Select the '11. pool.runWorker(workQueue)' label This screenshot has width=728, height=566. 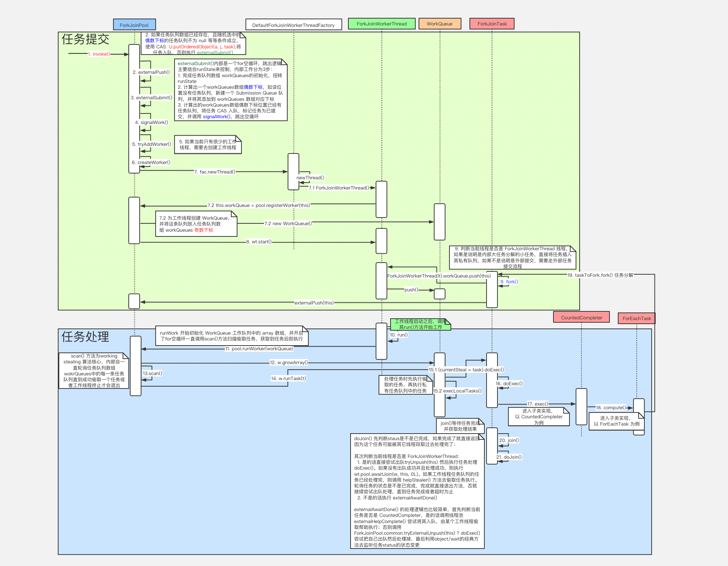point(259,348)
